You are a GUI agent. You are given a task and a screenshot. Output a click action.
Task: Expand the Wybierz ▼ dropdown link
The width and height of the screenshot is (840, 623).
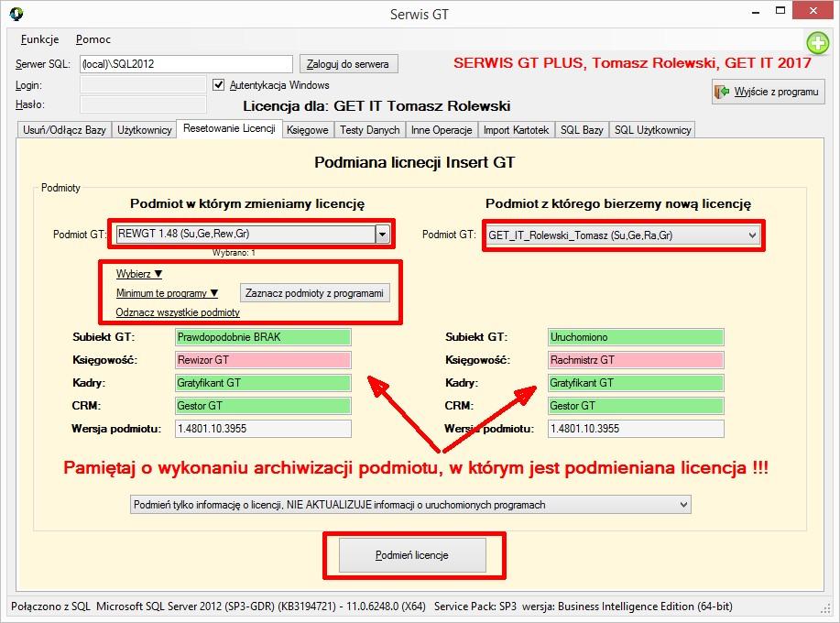point(139,274)
